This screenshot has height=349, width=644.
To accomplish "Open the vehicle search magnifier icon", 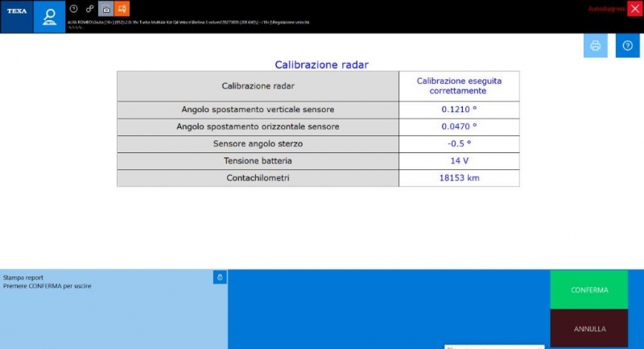I will 49,16.
